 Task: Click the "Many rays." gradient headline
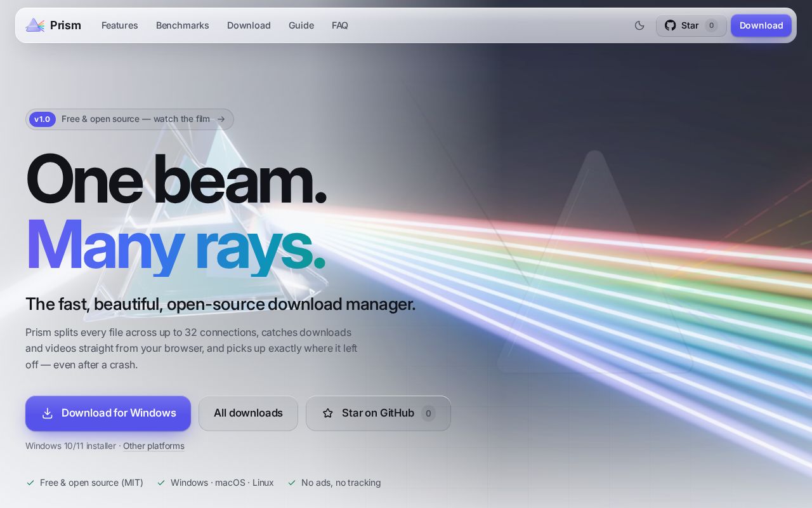176,245
